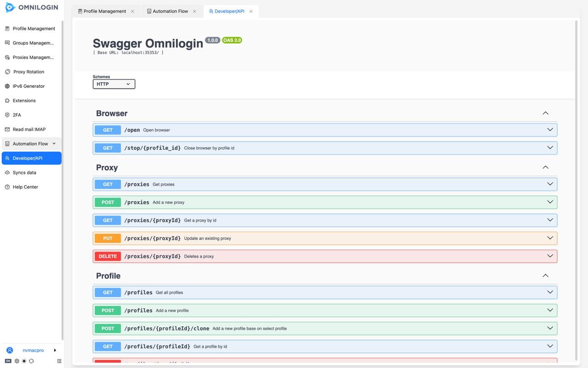Open the IPv6 Generator globe icon
588x368 pixels.
point(7,86)
